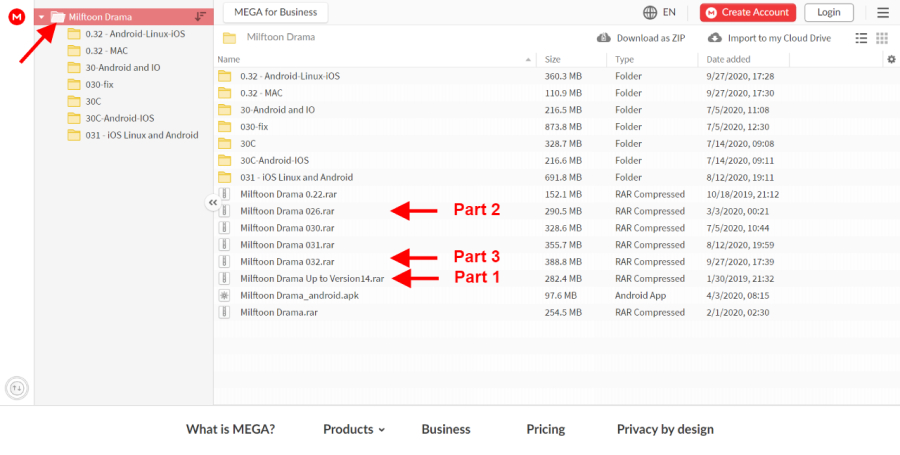Click the Android App type cell

coord(641,295)
